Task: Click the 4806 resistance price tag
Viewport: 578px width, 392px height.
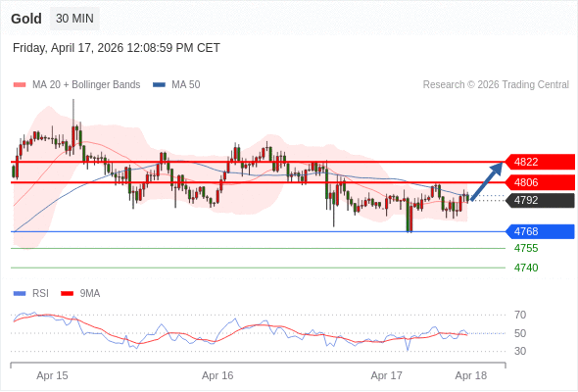Action: (x=540, y=182)
